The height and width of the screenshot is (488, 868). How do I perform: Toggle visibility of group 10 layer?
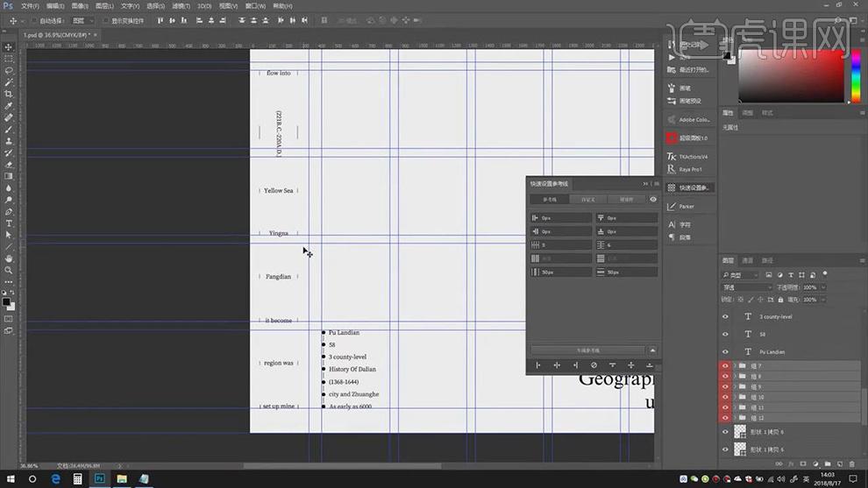point(725,397)
